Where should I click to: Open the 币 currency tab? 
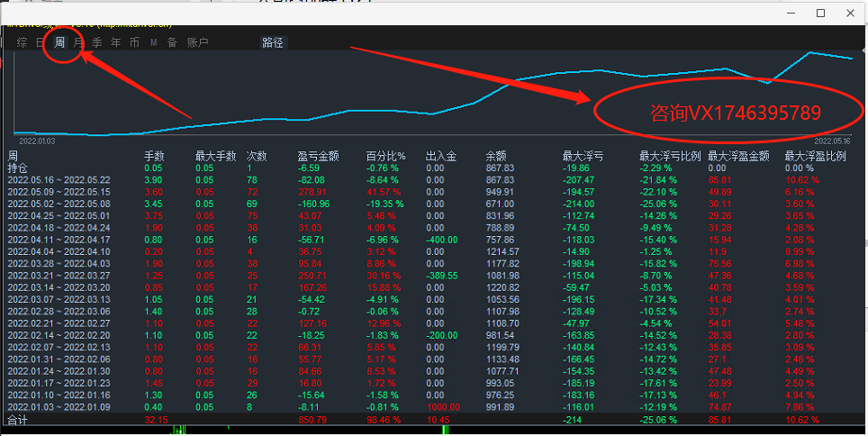(x=134, y=42)
